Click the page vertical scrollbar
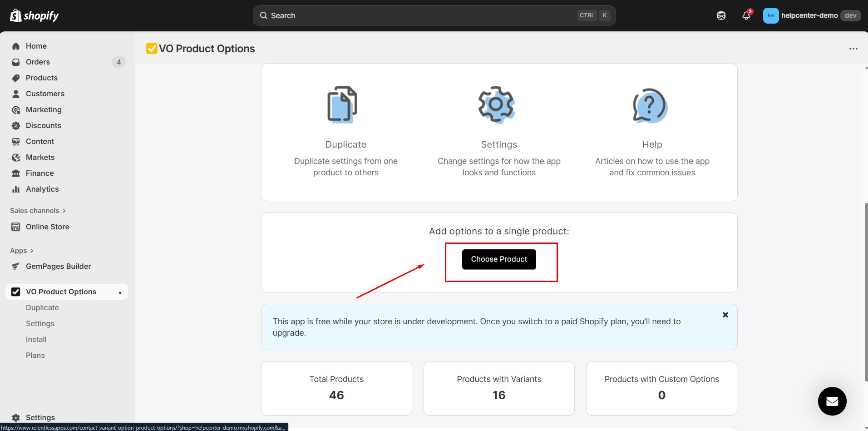The image size is (868, 431). [865, 291]
